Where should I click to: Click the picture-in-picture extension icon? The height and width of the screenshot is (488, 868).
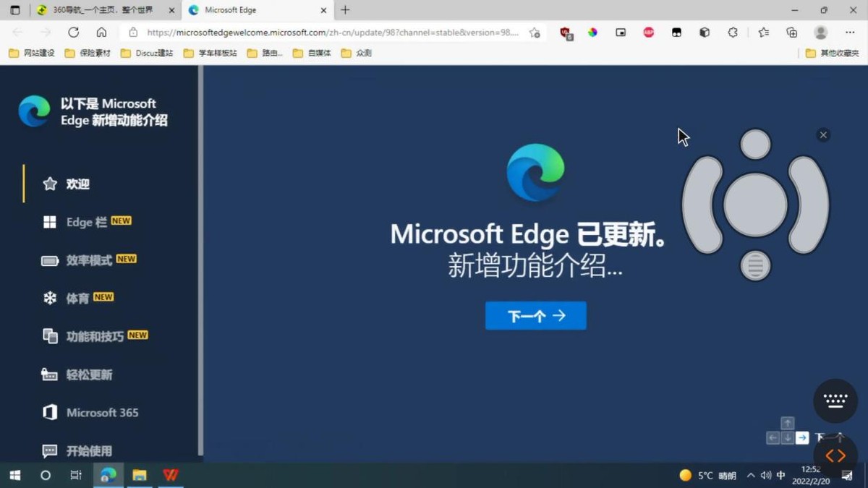tap(621, 33)
